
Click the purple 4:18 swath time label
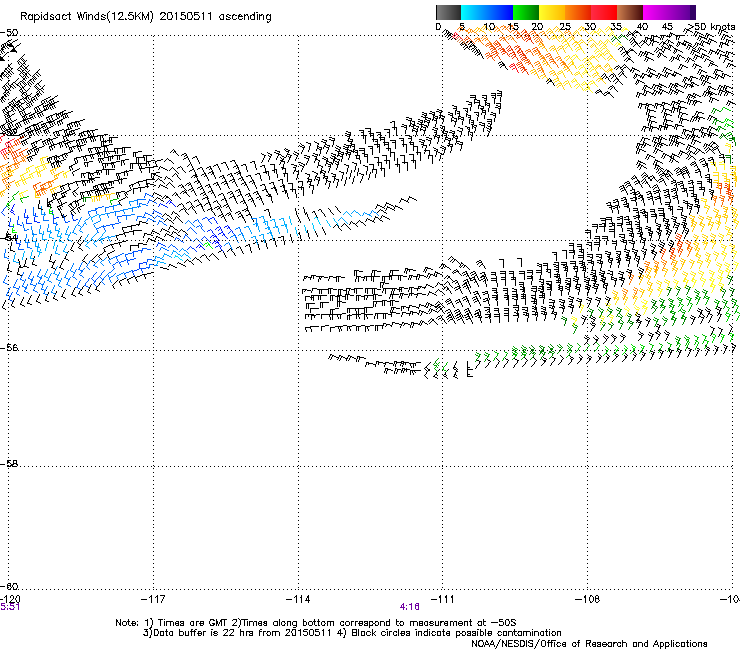[x=410, y=607]
